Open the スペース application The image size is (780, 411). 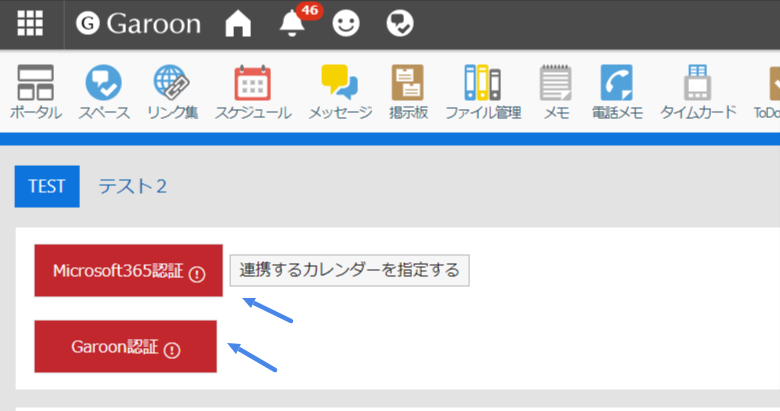pyautogui.click(x=104, y=92)
